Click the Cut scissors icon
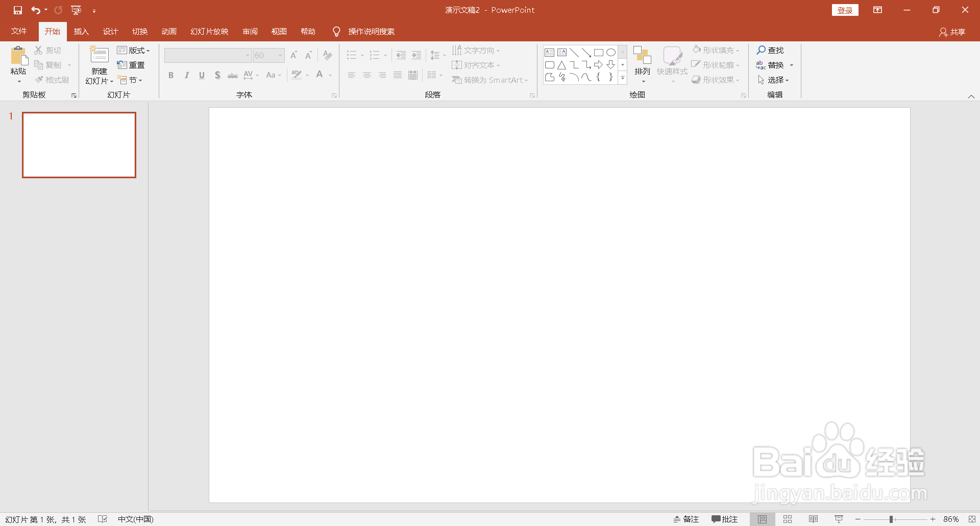The image size is (980, 526). tap(38, 50)
